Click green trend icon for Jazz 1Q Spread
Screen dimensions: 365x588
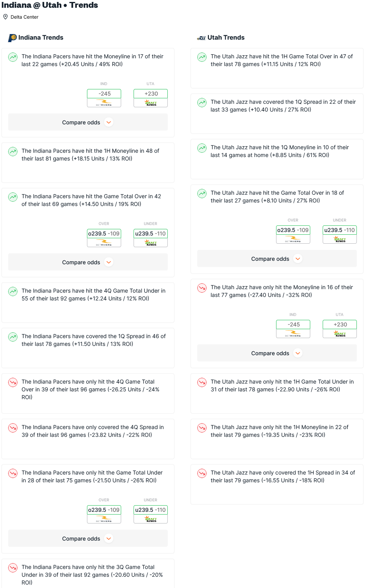pos(202,103)
